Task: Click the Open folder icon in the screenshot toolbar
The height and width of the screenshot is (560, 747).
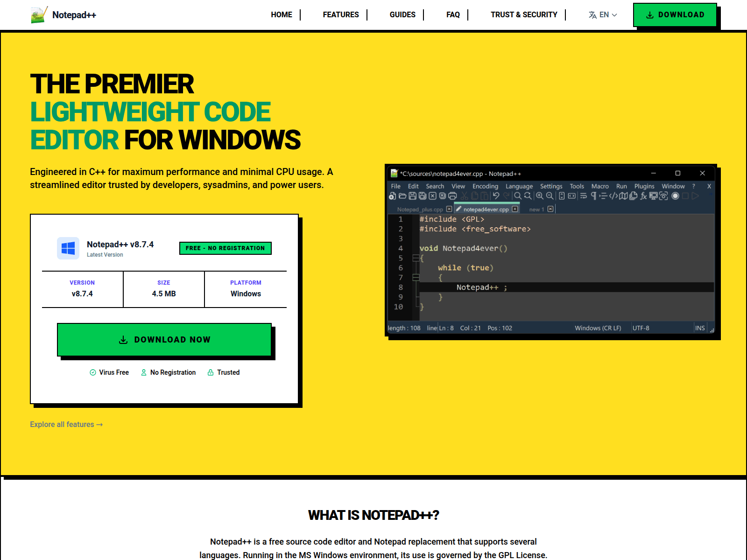Action: tap(402, 196)
